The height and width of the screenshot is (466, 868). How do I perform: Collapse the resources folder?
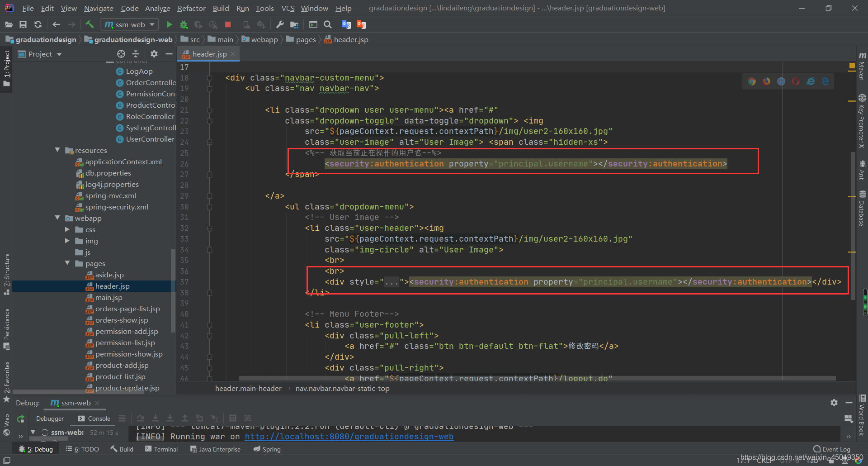[x=57, y=150]
